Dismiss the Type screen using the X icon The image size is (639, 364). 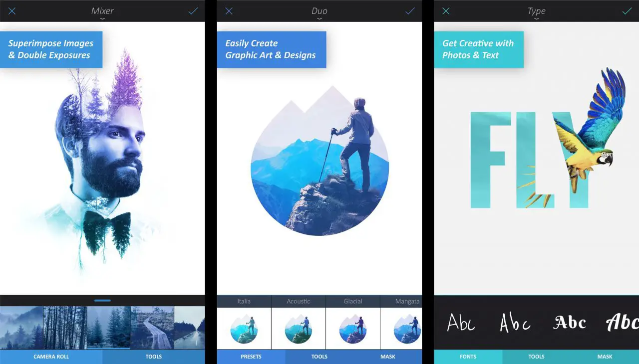point(446,11)
